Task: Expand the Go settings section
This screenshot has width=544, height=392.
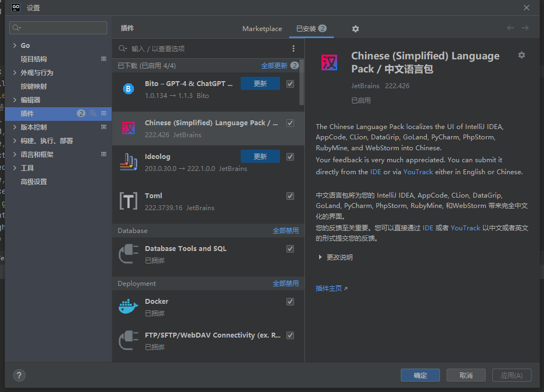Action: 14,45
